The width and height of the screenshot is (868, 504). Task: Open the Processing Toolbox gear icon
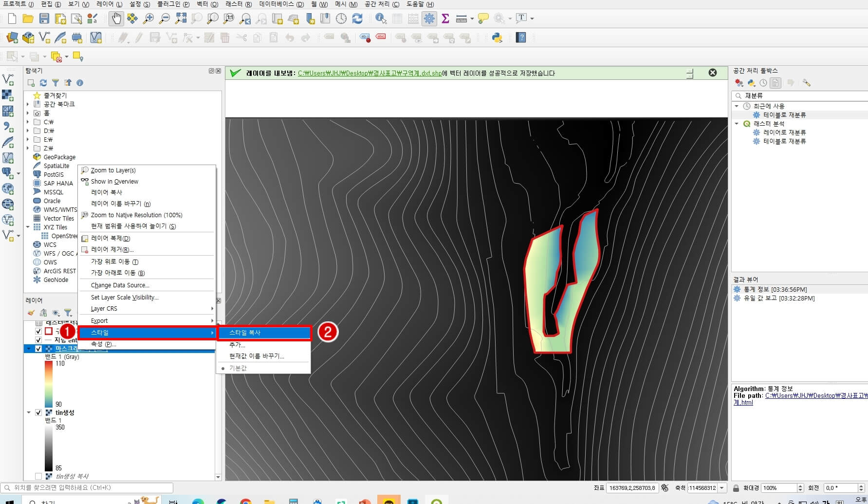(429, 19)
